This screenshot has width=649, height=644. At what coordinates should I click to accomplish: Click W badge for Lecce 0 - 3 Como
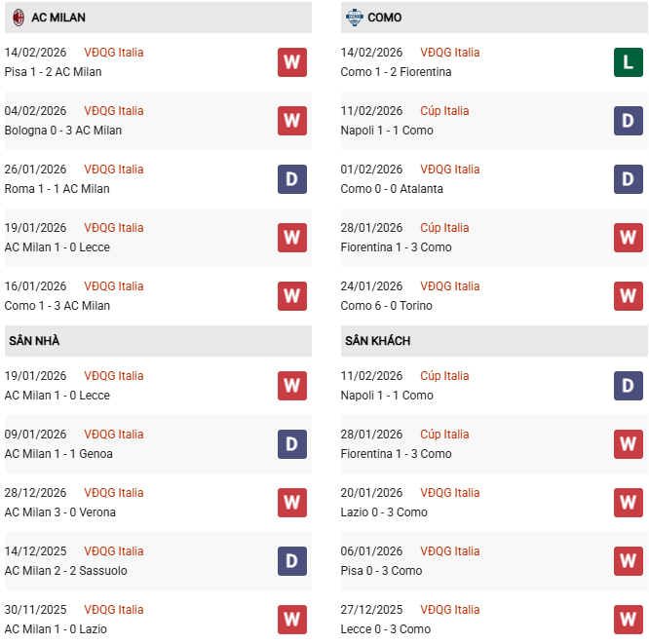(x=628, y=620)
